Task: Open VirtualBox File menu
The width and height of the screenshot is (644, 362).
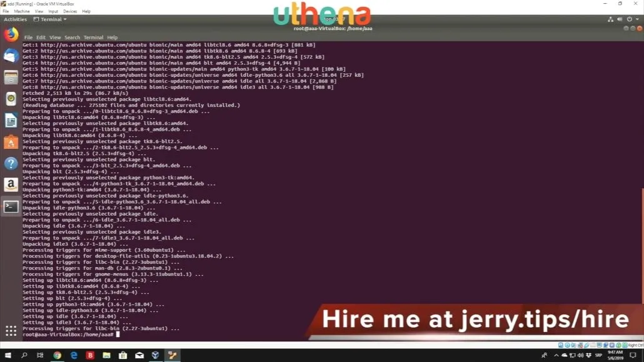Action: point(6,11)
